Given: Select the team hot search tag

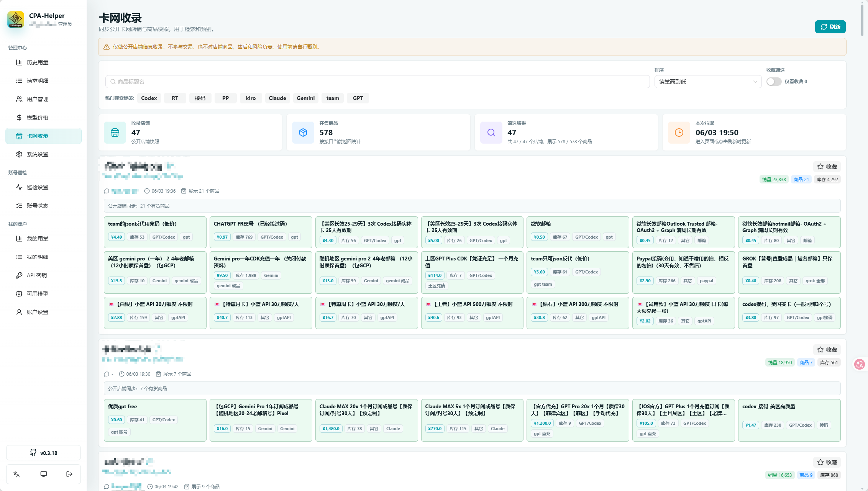Looking at the screenshot, I should [333, 98].
